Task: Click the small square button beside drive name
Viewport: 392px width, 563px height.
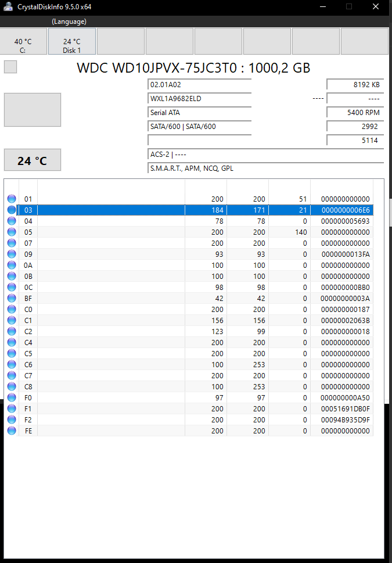Action: click(x=10, y=67)
